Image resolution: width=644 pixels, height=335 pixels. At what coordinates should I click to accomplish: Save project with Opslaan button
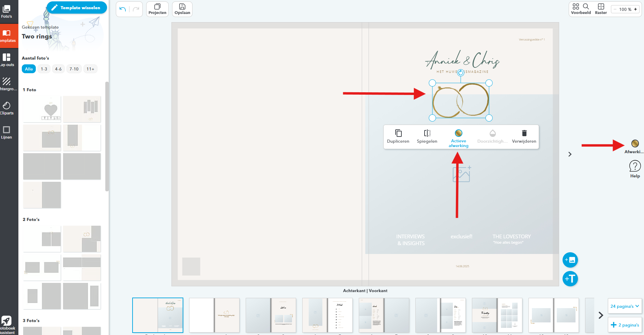click(x=182, y=9)
